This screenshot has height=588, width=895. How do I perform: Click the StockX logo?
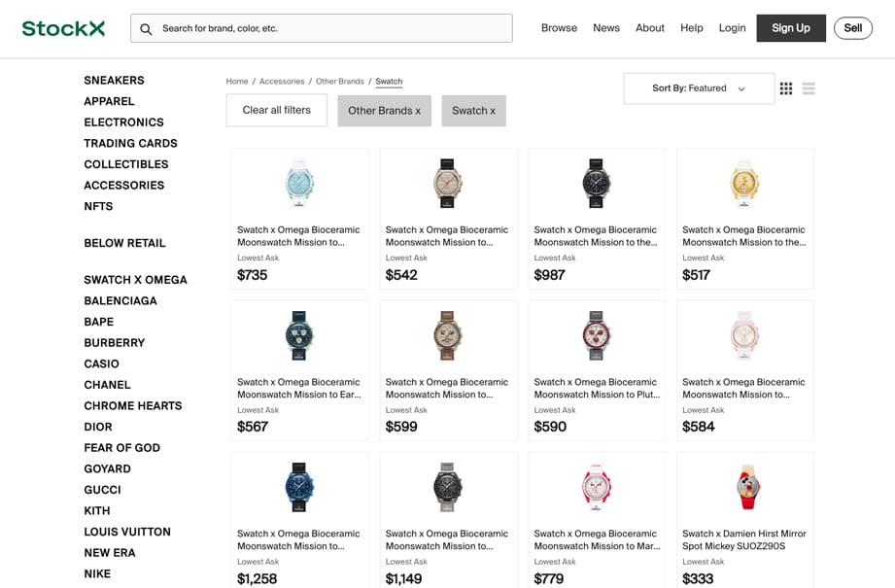(63, 28)
